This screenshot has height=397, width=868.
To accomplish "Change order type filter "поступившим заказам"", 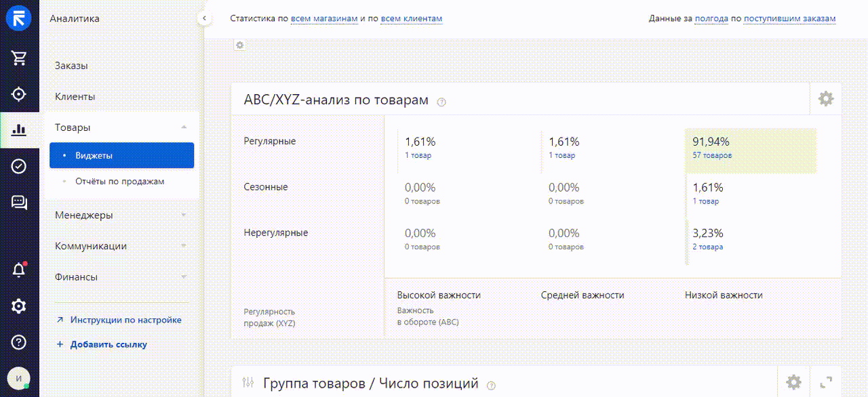I will (789, 19).
